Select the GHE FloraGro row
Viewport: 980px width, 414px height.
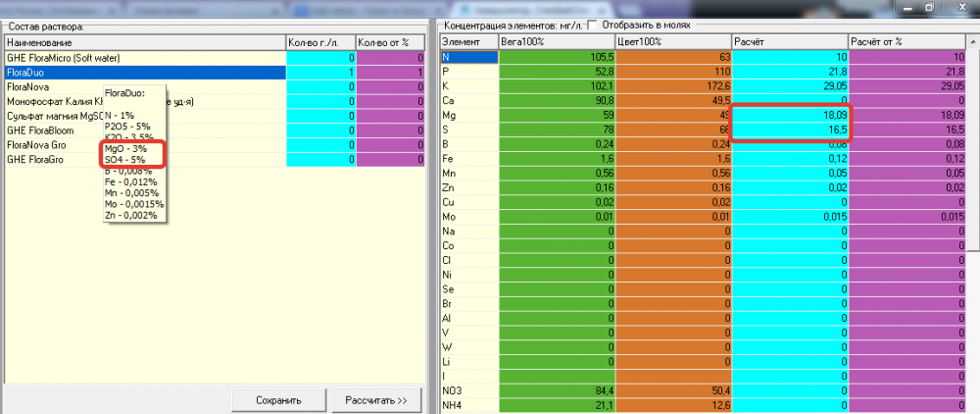point(145,160)
